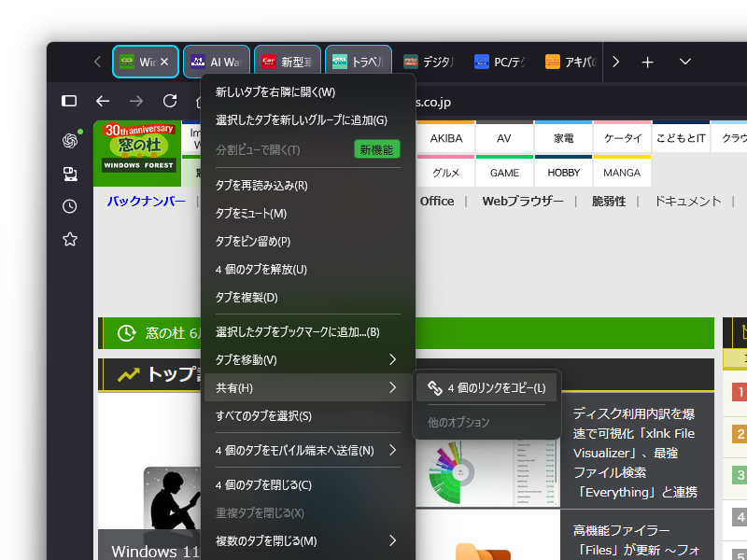Switch to the 新型車 Car Watch tab
This screenshot has height=560, width=747.
click(288, 62)
